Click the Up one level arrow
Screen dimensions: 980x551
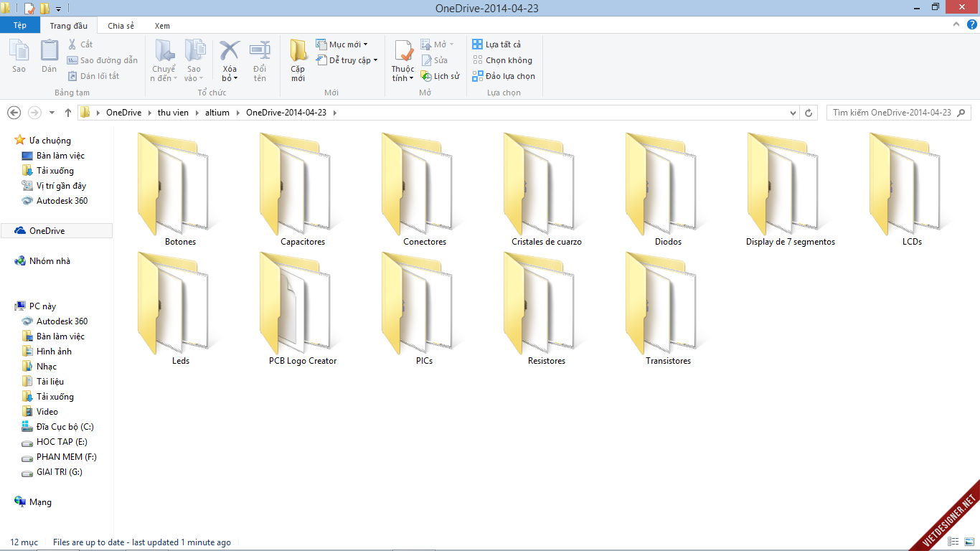pos(68,113)
